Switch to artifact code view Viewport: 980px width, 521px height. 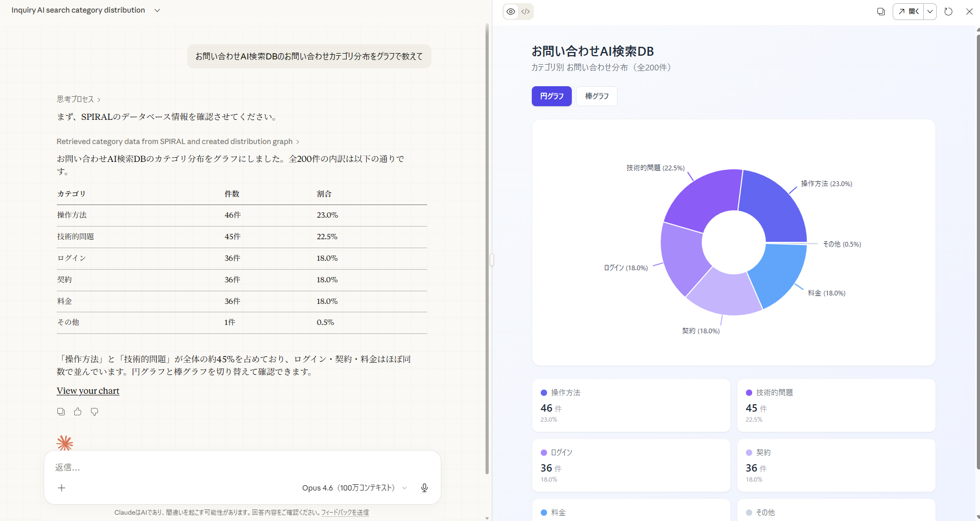click(526, 12)
